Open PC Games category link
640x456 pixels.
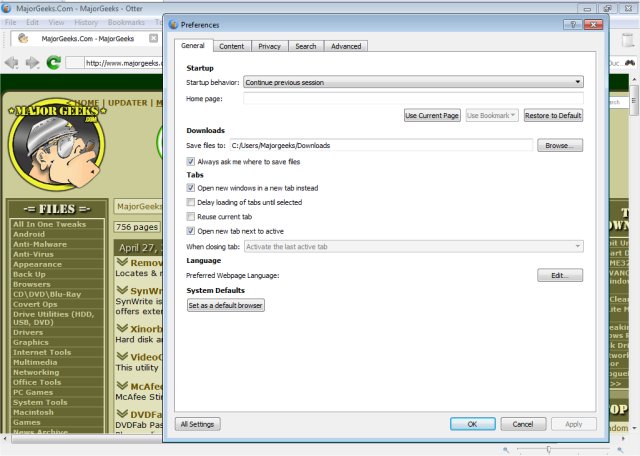pos(33,392)
